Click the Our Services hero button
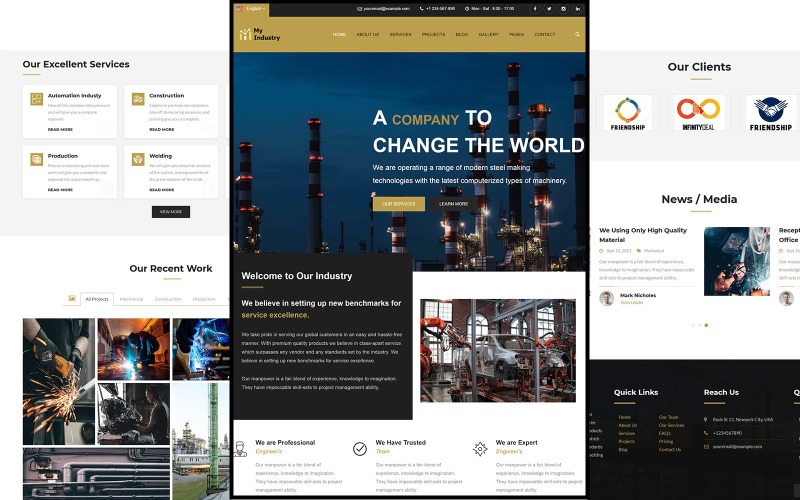The image size is (800, 500). (x=398, y=204)
